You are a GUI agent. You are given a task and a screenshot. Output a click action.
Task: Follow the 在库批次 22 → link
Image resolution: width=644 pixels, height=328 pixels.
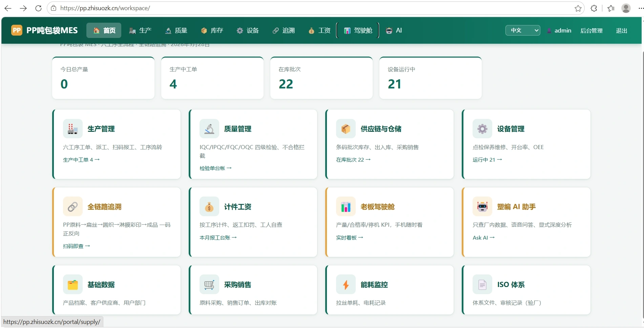tap(353, 160)
